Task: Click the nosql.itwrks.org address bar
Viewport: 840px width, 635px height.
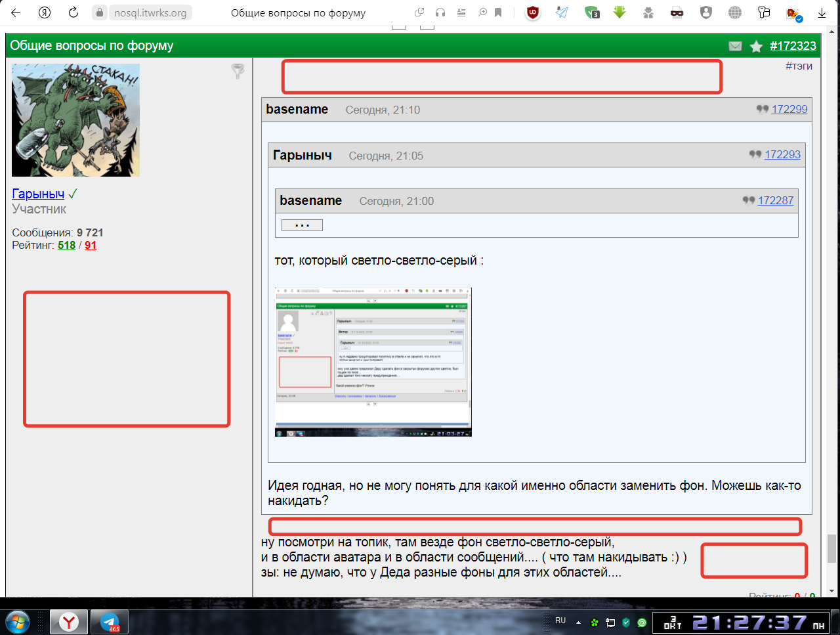Action: click(150, 12)
